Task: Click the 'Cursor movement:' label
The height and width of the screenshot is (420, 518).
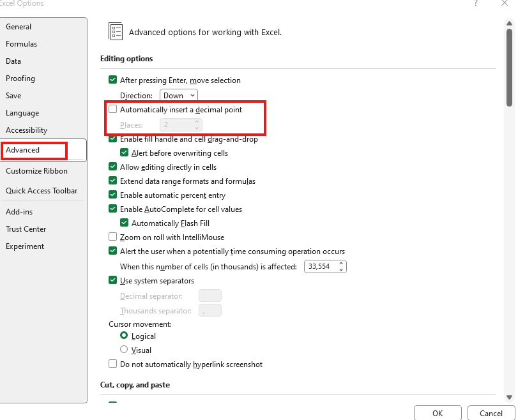Action: [140, 324]
